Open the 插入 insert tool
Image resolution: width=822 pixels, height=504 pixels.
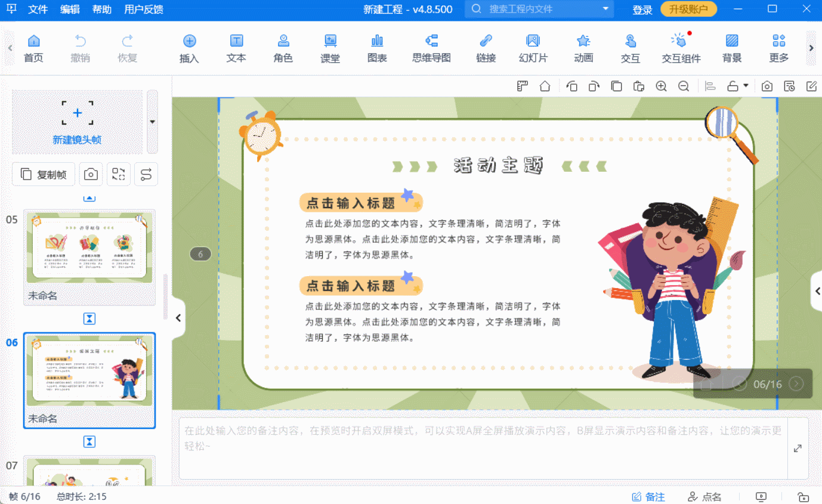point(189,48)
